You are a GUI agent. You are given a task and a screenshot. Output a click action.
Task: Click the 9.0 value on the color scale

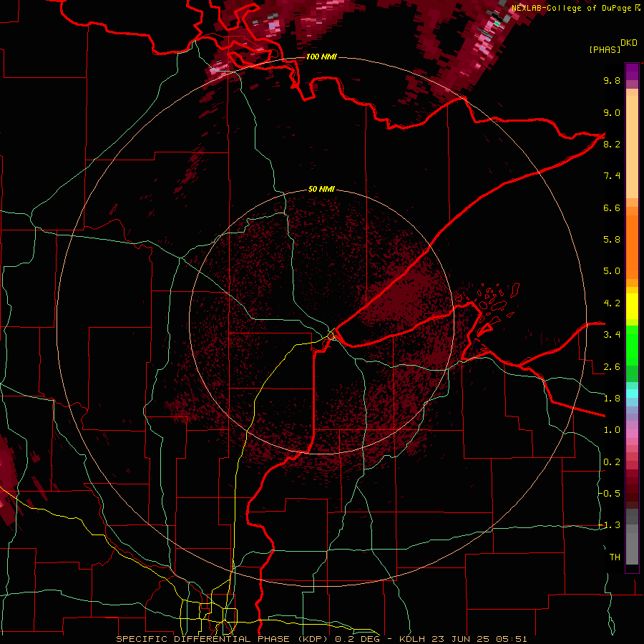tap(612, 112)
